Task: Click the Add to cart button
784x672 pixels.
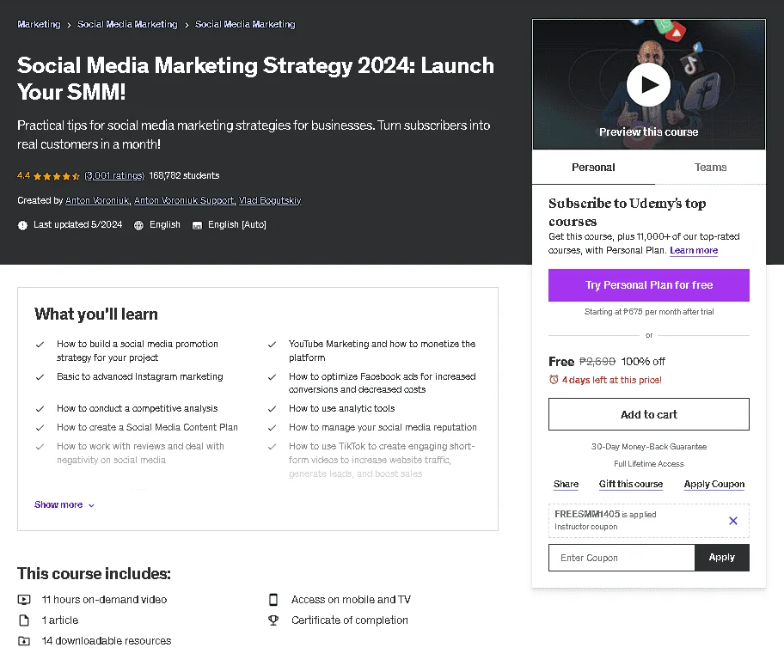Action: coord(649,414)
